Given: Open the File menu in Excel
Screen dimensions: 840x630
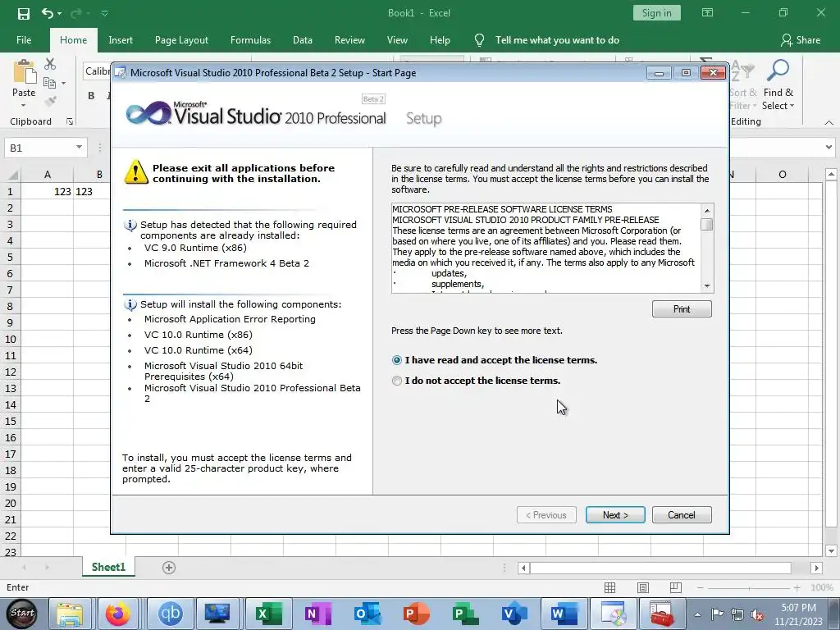Looking at the screenshot, I should [x=24, y=40].
